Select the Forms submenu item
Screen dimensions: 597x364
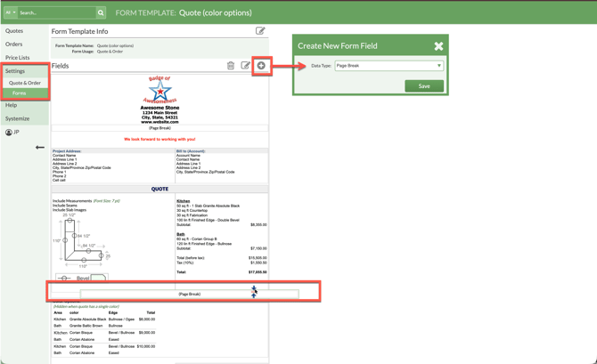pos(19,93)
